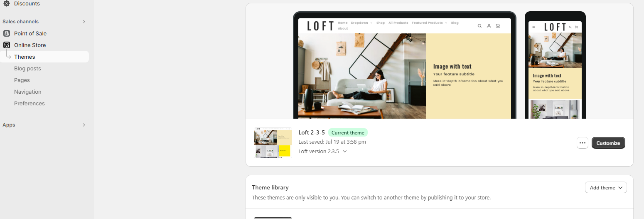
Task: Click the Online Store icon
Action: (x=7, y=45)
